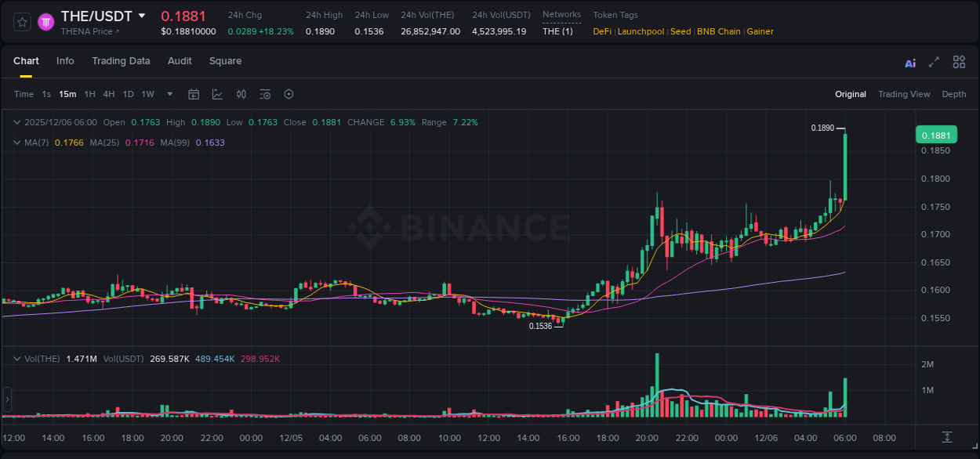Select the 15m timeframe

click(67, 94)
